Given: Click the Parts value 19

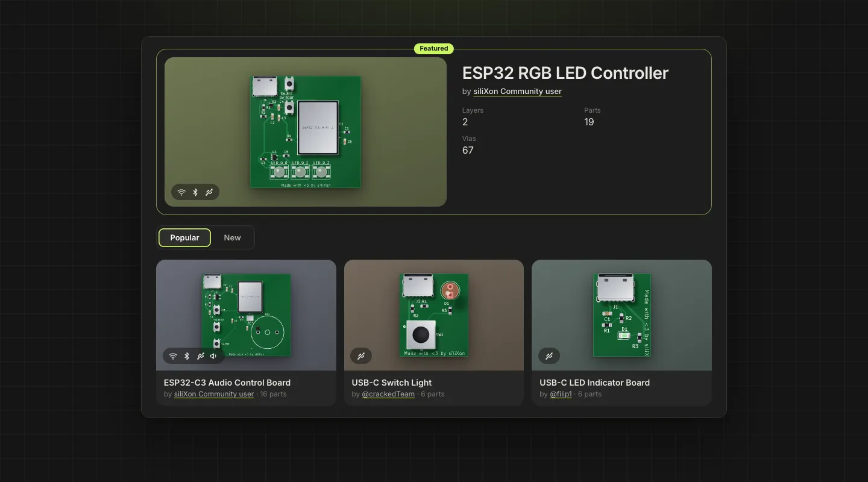Looking at the screenshot, I should (x=589, y=122).
